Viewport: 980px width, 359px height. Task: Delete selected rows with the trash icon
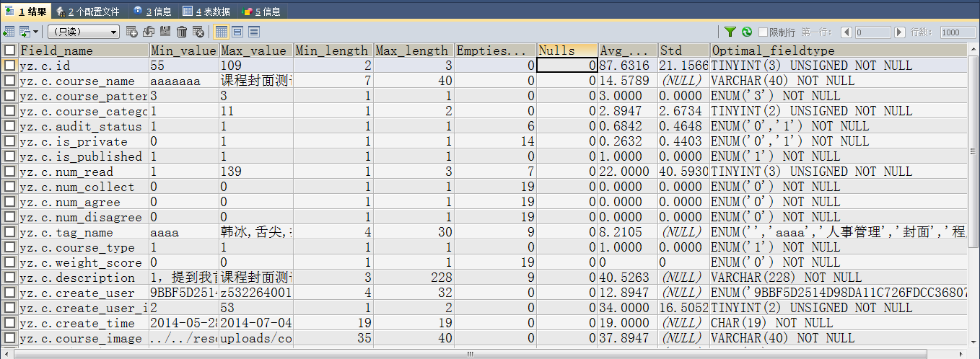pyautogui.click(x=182, y=32)
